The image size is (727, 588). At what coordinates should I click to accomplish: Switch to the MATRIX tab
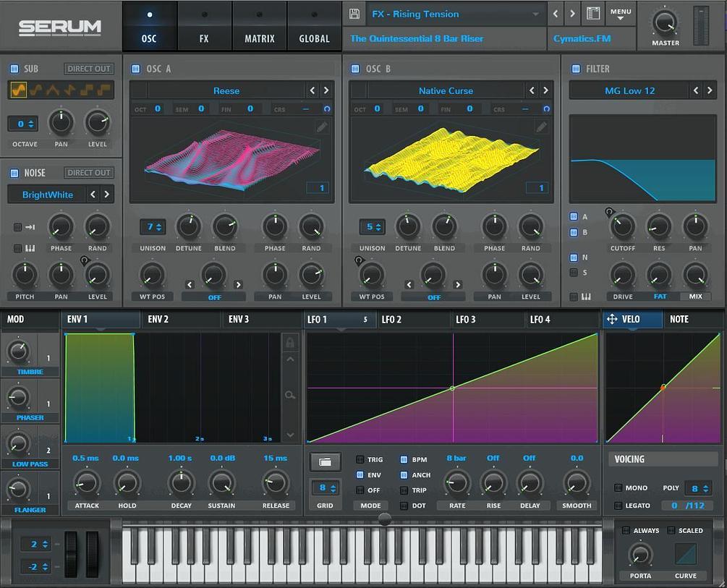pyautogui.click(x=259, y=26)
